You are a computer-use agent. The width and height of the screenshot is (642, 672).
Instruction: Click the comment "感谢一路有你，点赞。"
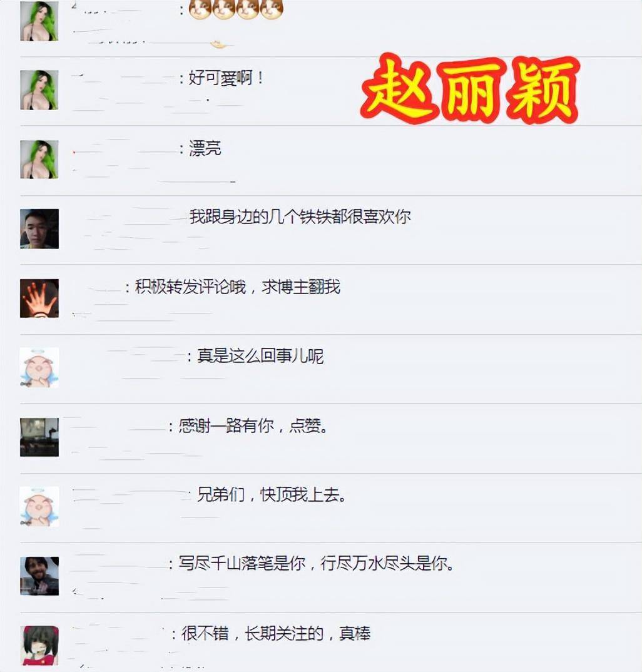253,425
